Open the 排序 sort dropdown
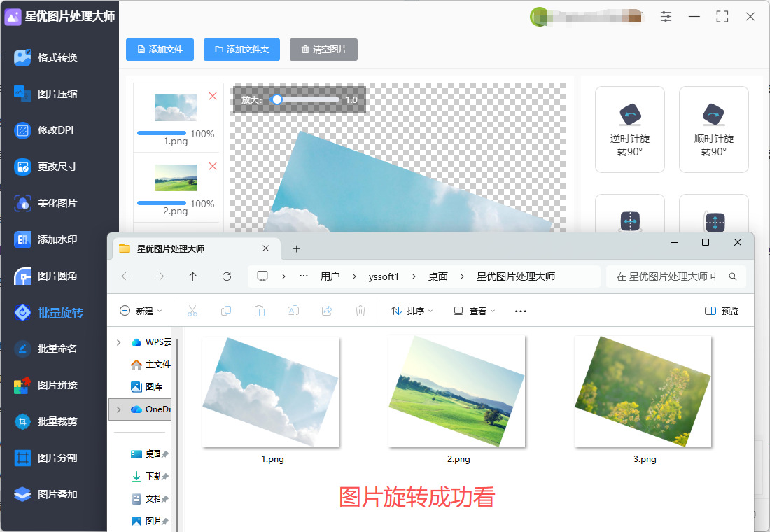Image resolution: width=770 pixels, height=532 pixels. point(412,311)
